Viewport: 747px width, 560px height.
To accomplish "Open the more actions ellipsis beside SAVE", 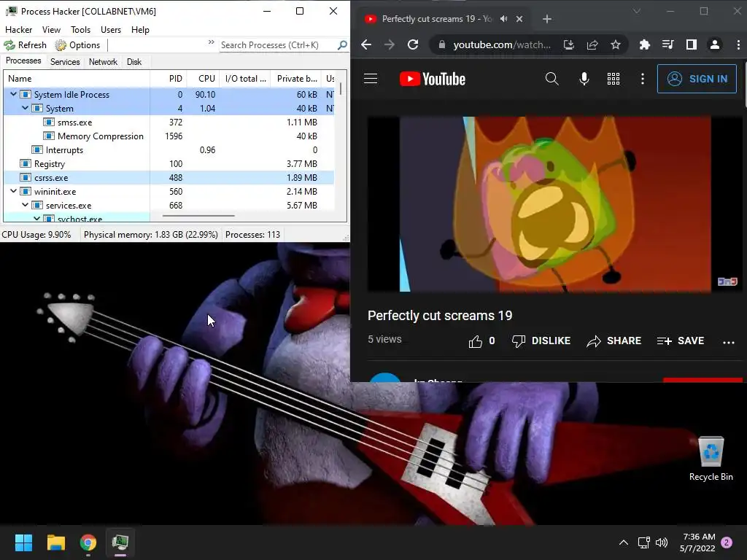I will [x=729, y=342].
